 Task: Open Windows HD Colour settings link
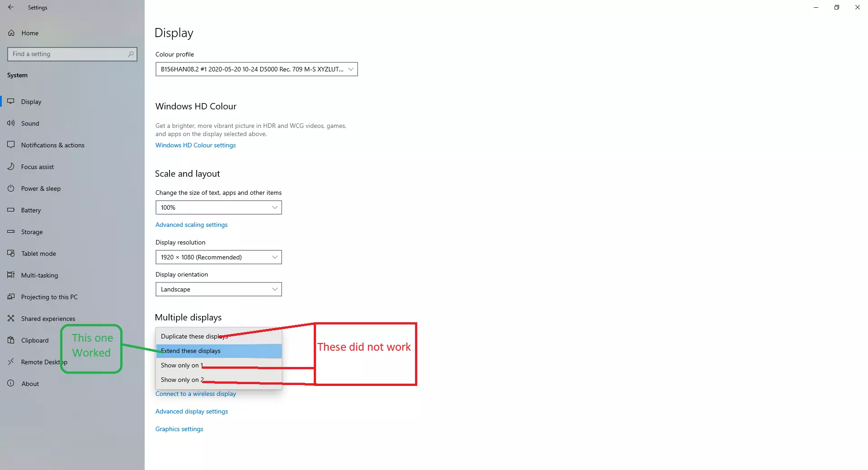point(196,145)
